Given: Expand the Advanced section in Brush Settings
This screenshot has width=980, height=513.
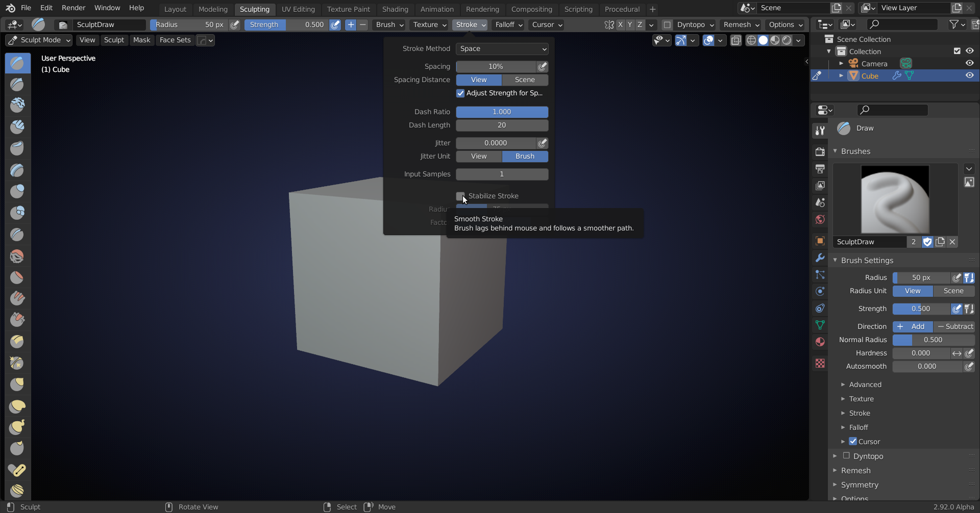Looking at the screenshot, I should tap(865, 384).
